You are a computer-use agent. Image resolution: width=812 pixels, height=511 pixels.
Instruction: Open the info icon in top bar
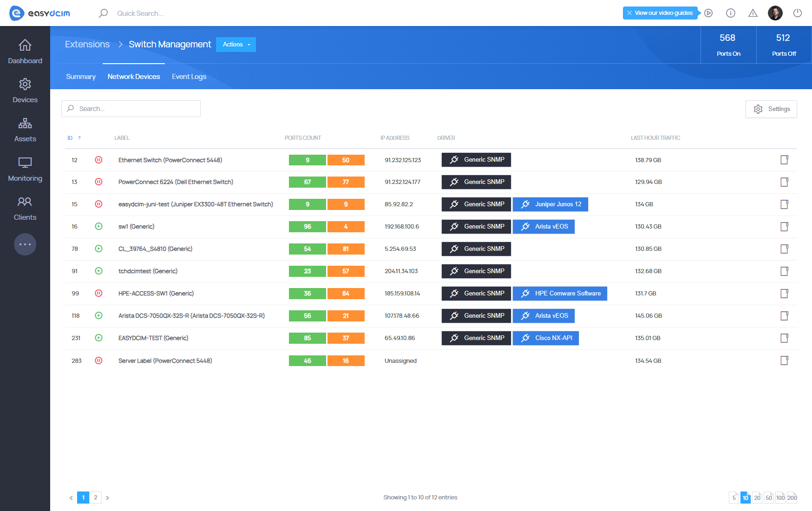(731, 13)
